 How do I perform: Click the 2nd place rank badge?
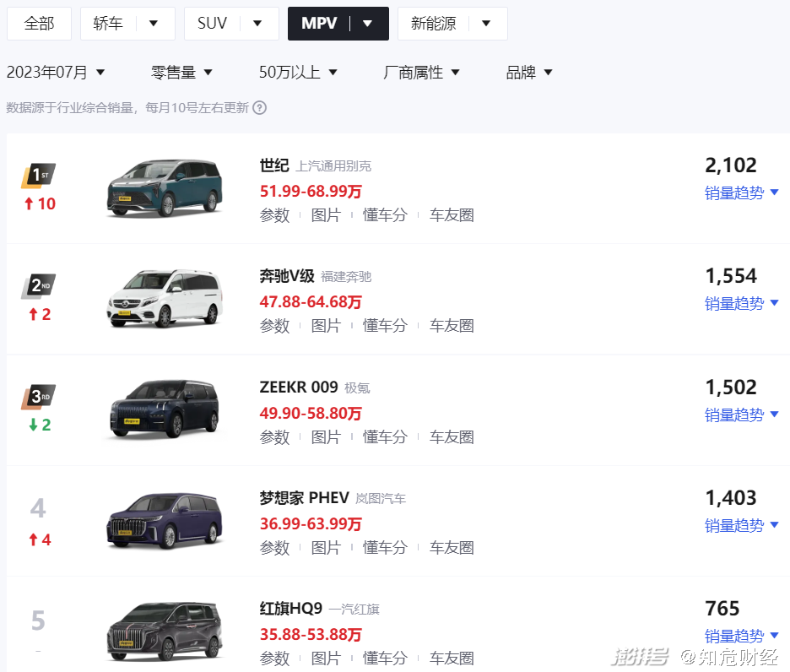click(x=39, y=286)
